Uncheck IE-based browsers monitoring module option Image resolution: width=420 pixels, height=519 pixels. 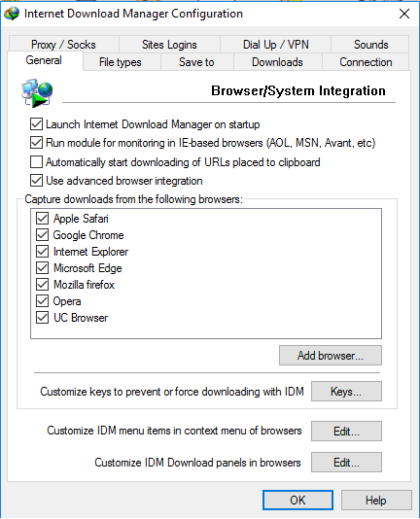tap(36, 143)
